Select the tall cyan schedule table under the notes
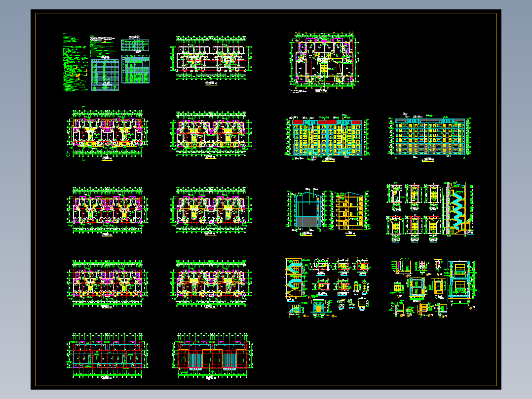 point(105,75)
